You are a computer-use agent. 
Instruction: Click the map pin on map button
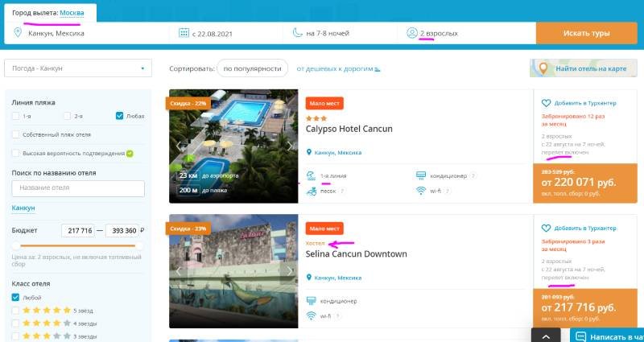click(x=543, y=68)
